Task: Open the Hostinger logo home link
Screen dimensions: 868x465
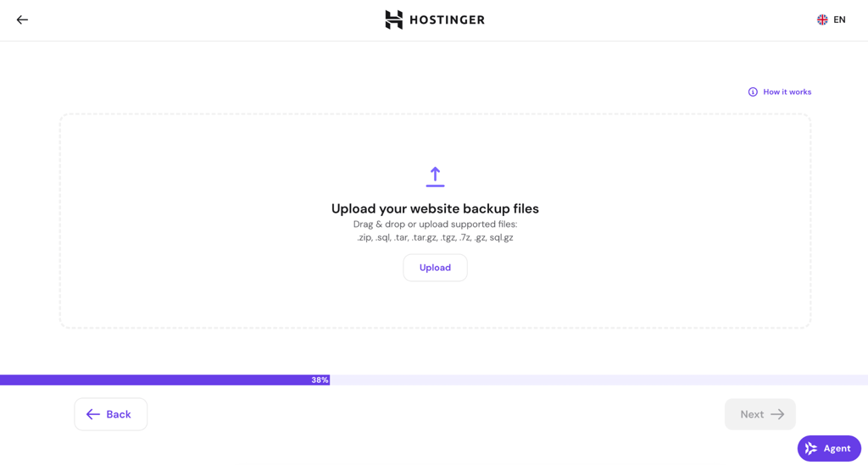Action: (435, 20)
